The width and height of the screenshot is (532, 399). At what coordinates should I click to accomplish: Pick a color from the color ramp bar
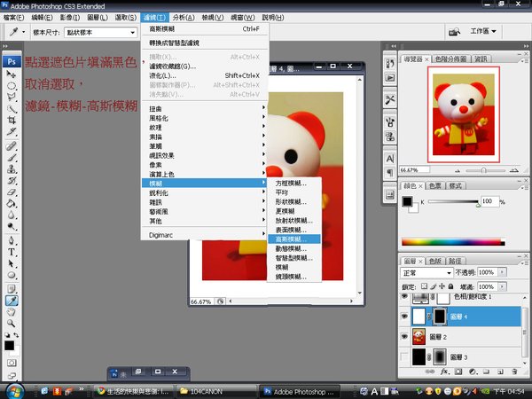point(453,242)
